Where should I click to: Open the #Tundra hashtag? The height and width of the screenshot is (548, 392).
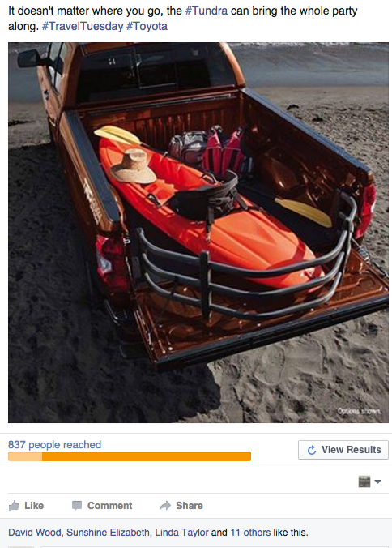pos(207,11)
